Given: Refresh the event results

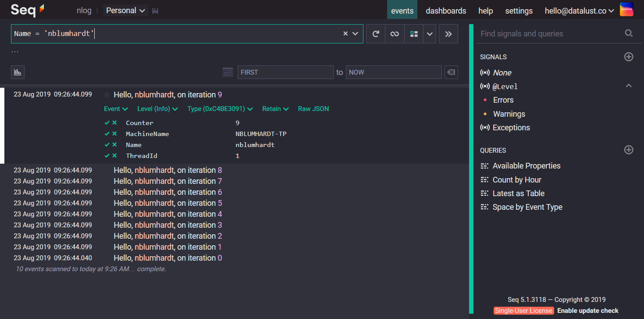Looking at the screenshot, I should (x=376, y=34).
